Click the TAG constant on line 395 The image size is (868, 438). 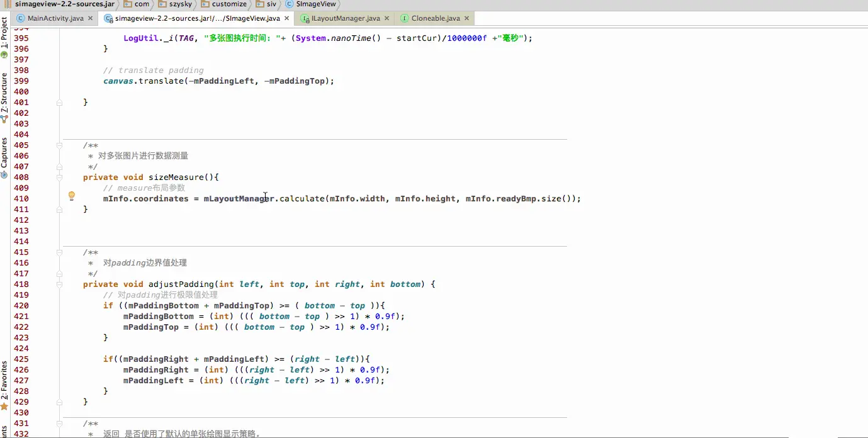click(x=186, y=38)
